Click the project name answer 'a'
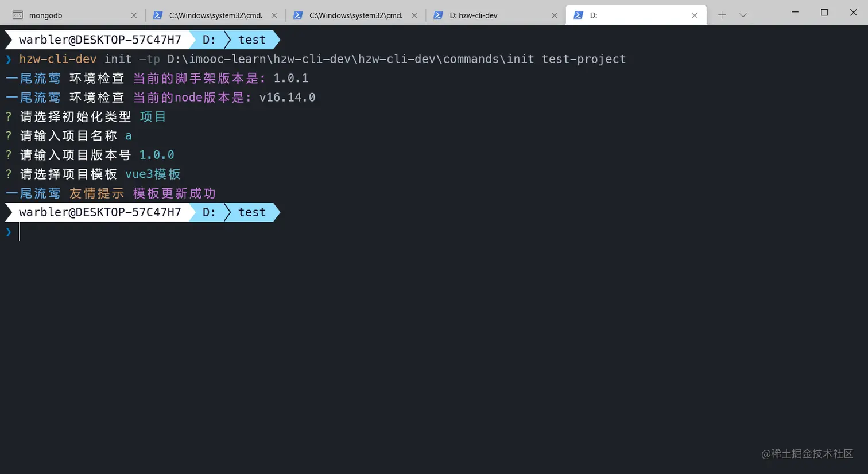The width and height of the screenshot is (868, 474). 129,136
